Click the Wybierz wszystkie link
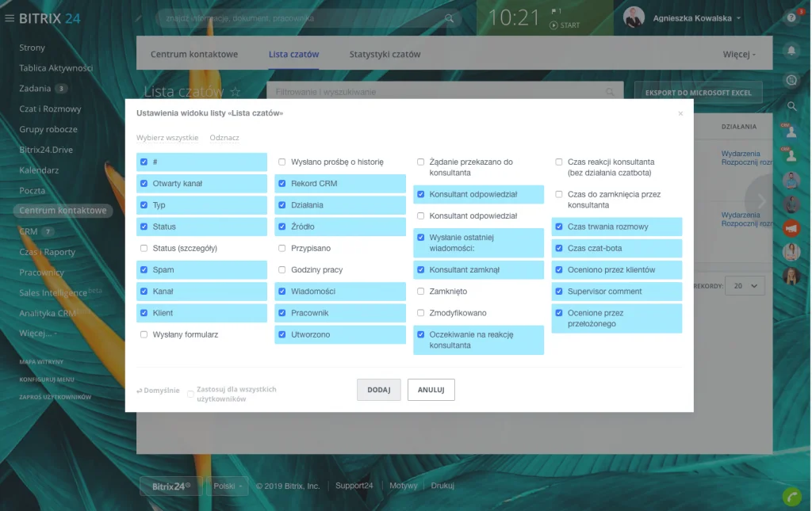This screenshot has height=511, width=812. 167,138
